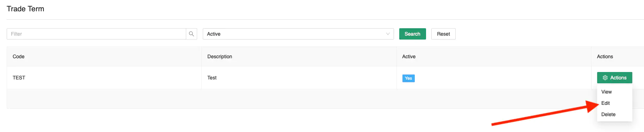Select the Test description cell
644x132 pixels.
(299, 78)
